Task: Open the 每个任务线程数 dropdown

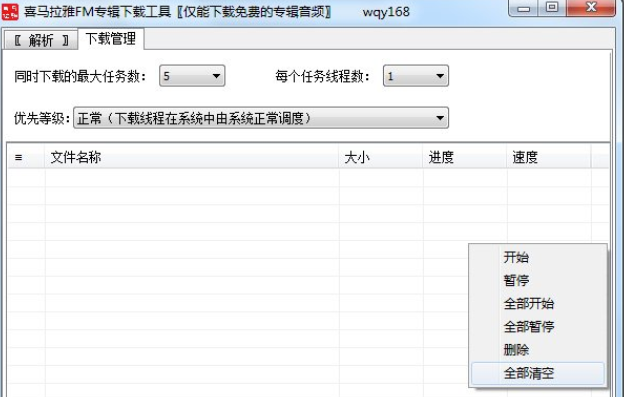Action: click(x=416, y=76)
